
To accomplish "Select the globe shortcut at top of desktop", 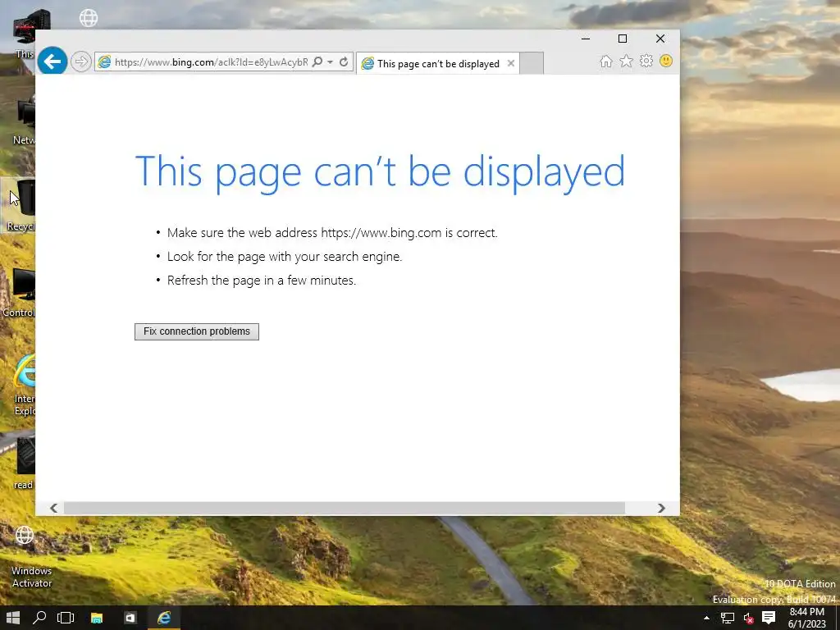I will pyautogui.click(x=89, y=18).
